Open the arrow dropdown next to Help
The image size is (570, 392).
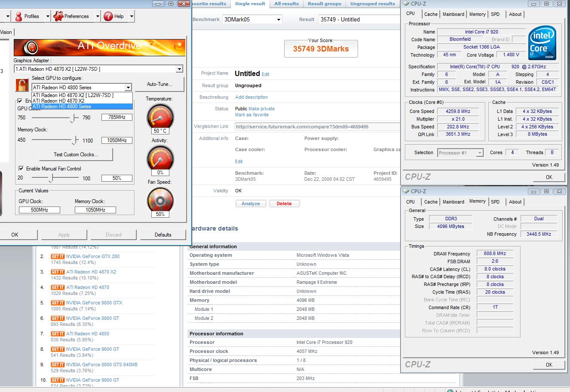pyautogui.click(x=131, y=16)
